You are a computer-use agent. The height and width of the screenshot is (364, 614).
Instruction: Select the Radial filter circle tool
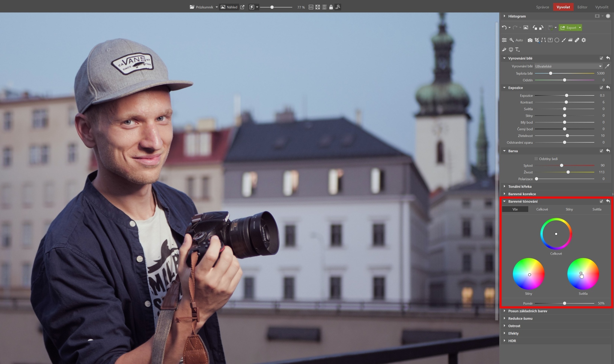click(557, 40)
